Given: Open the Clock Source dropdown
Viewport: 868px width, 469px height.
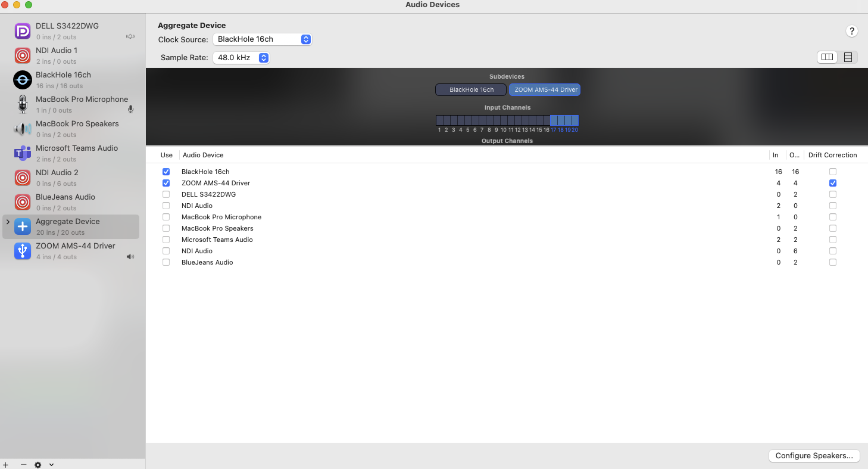Looking at the screenshot, I should 262,39.
